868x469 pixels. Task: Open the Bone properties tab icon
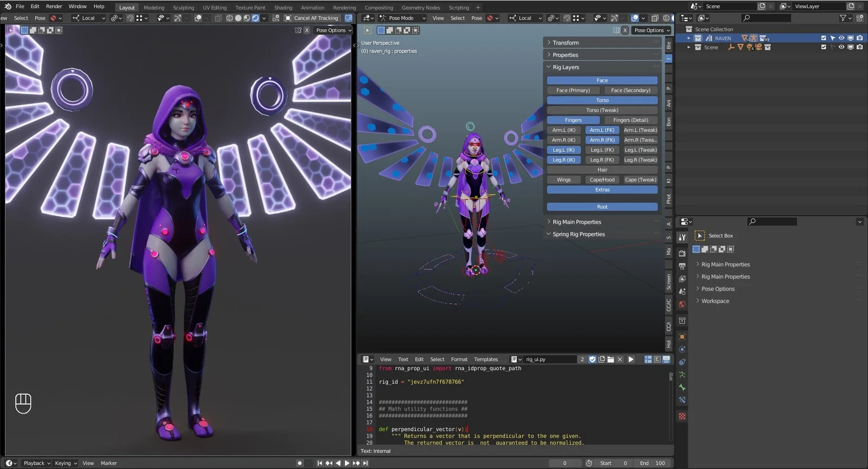[682, 388]
